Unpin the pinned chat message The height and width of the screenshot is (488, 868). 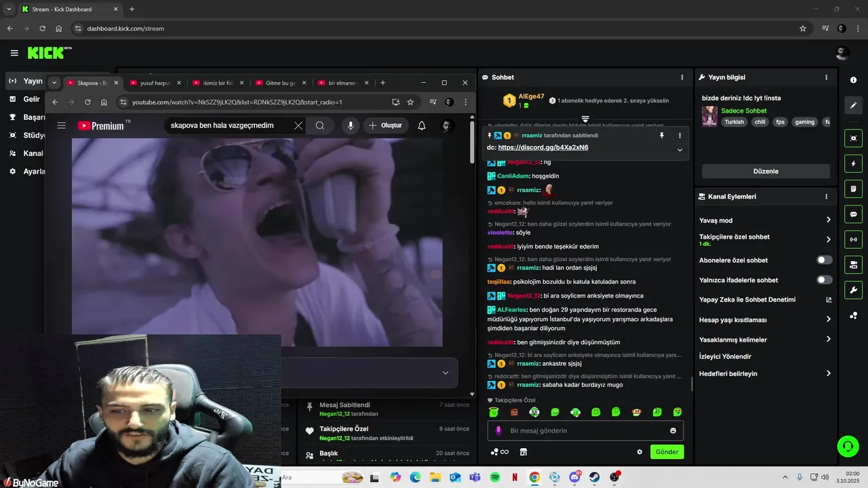662,136
